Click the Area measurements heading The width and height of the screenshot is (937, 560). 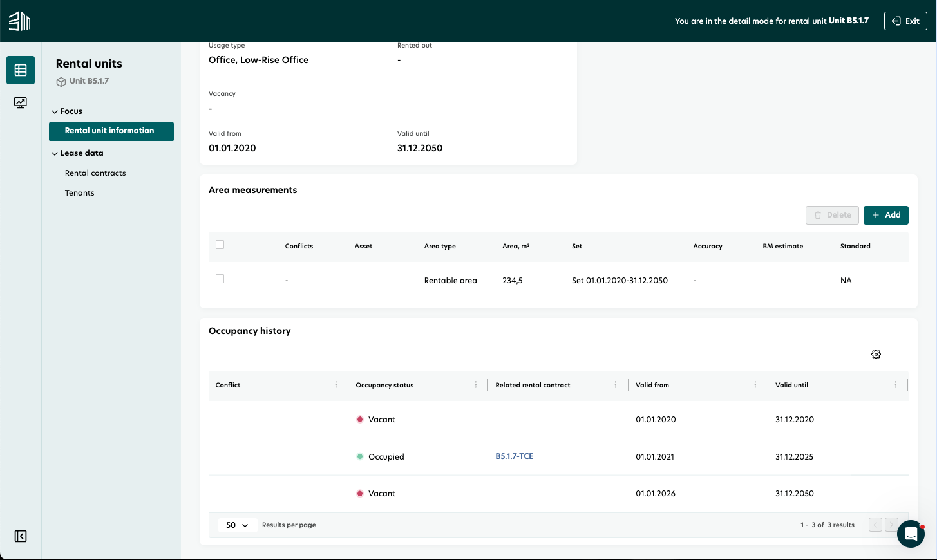point(253,190)
